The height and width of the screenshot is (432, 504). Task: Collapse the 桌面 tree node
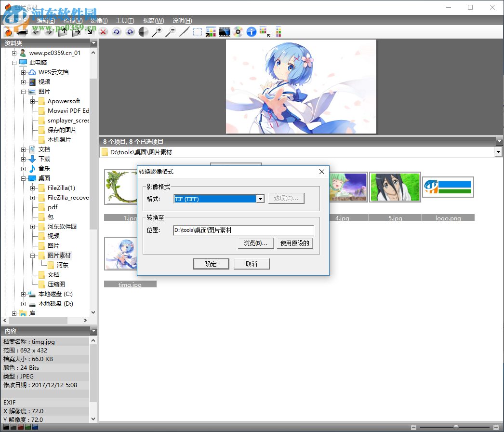tap(23, 178)
